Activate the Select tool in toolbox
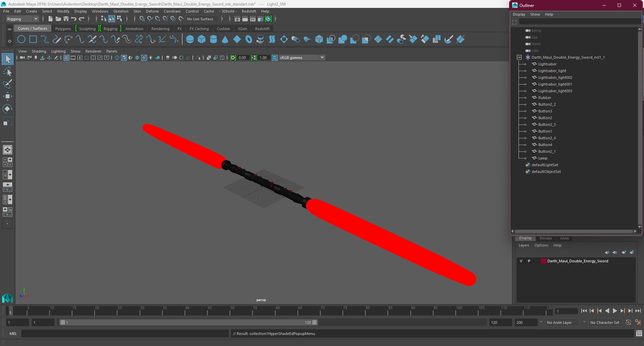This screenshot has height=346, width=644. 7,59
